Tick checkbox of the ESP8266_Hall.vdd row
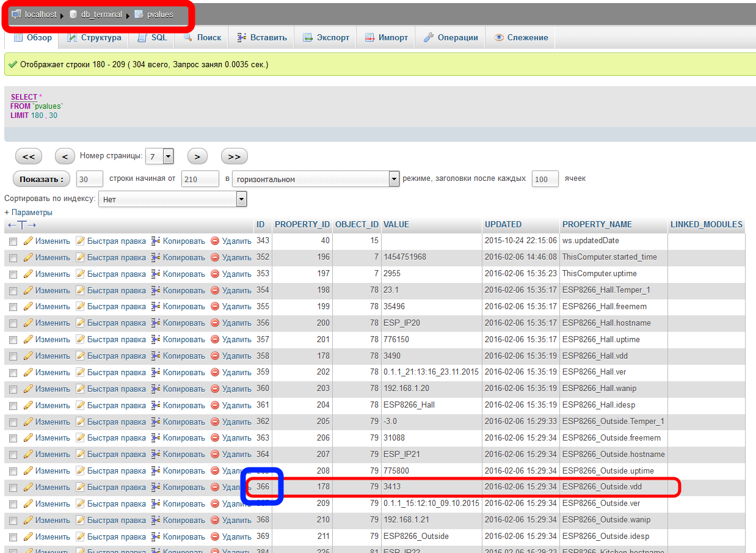Screen dimensions: 756x553 click(x=13, y=356)
